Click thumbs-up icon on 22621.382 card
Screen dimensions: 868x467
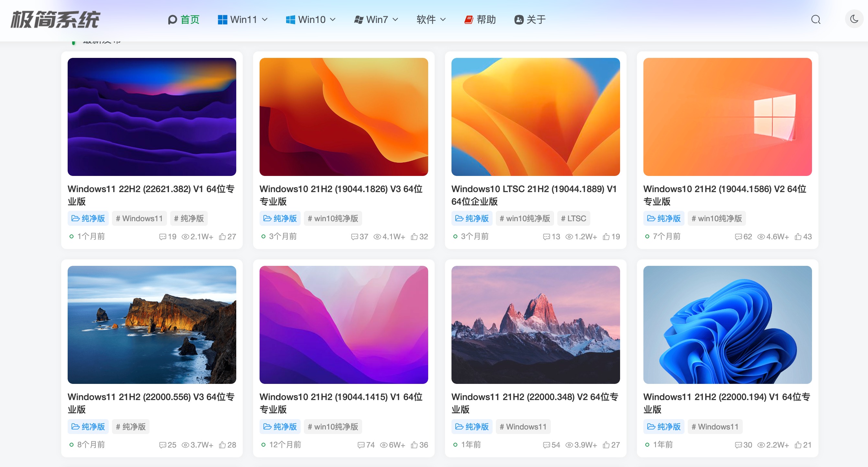point(222,237)
